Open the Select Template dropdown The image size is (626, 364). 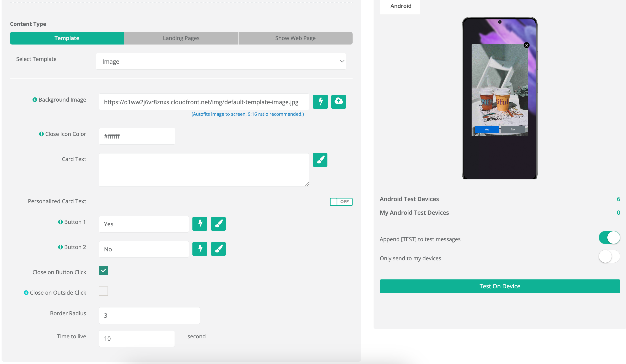point(221,62)
